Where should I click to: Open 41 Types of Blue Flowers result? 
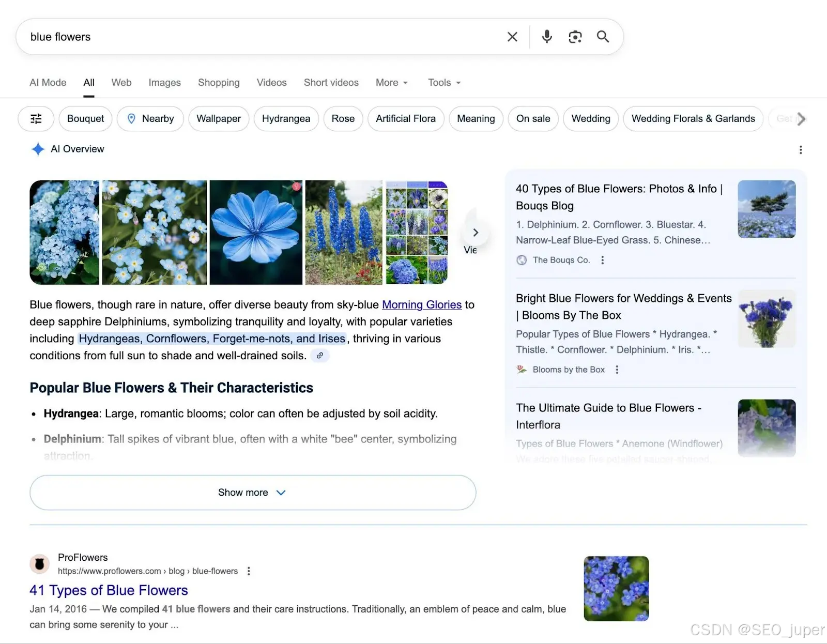tap(109, 590)
